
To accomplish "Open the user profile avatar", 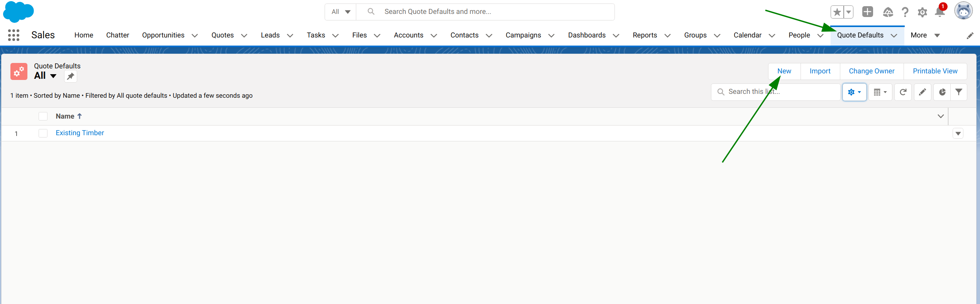I will [963, 11].
